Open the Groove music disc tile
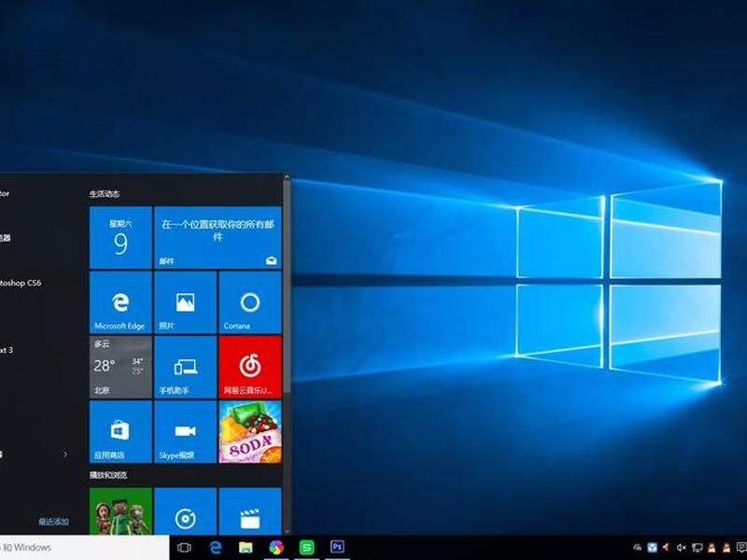Image resolution: width=747 pixels, height=560 pixels. coord(185,511)
